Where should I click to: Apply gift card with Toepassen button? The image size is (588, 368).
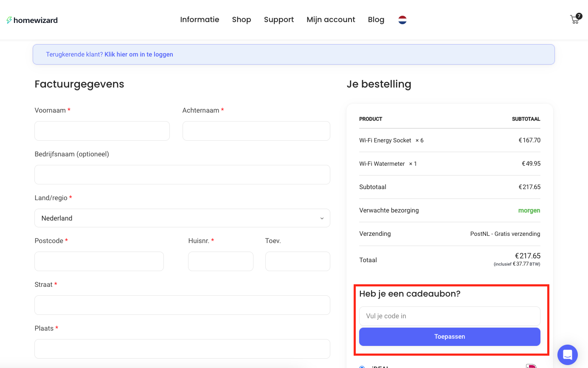tap(450, 337)
